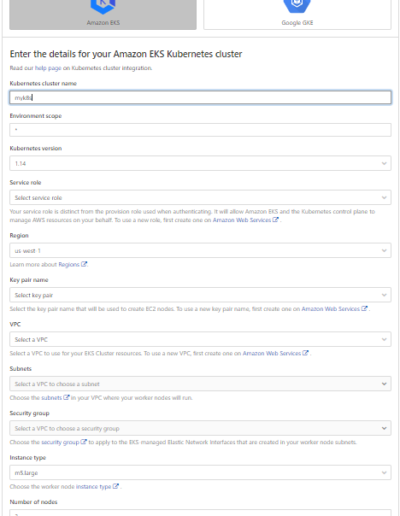Click external link icon after security group link
The height and width of the screenshot is (516, 400).
[x=84, y=442]
